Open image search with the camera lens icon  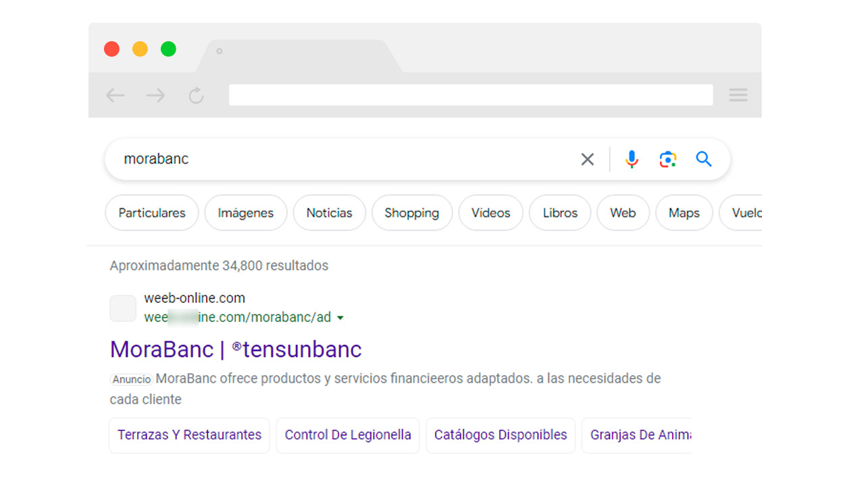tap(668, 160)
